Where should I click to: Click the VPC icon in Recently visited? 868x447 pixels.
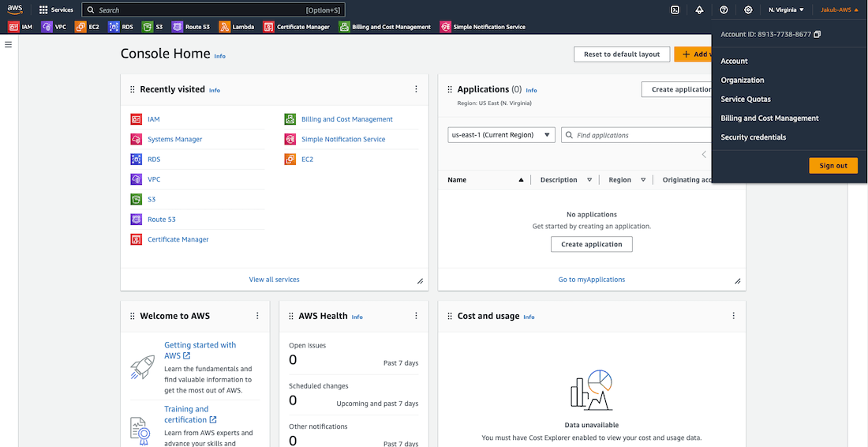(x=137, y=179)
